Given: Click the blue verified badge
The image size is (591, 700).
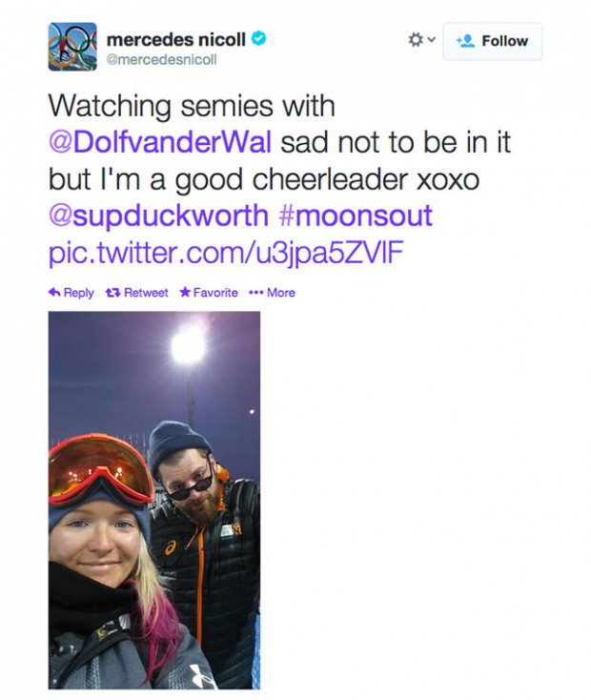Looking at the screenshot, I should coord(258,39).
